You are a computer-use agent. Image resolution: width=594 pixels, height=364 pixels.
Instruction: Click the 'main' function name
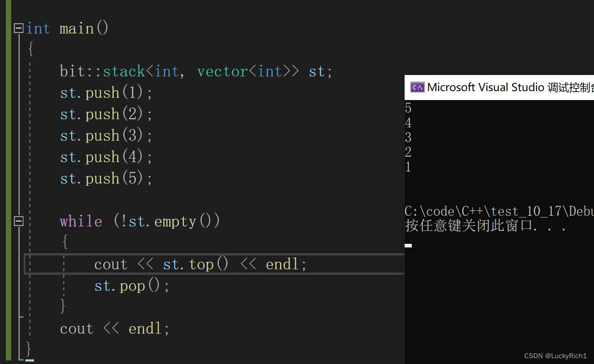click(77, 29)
